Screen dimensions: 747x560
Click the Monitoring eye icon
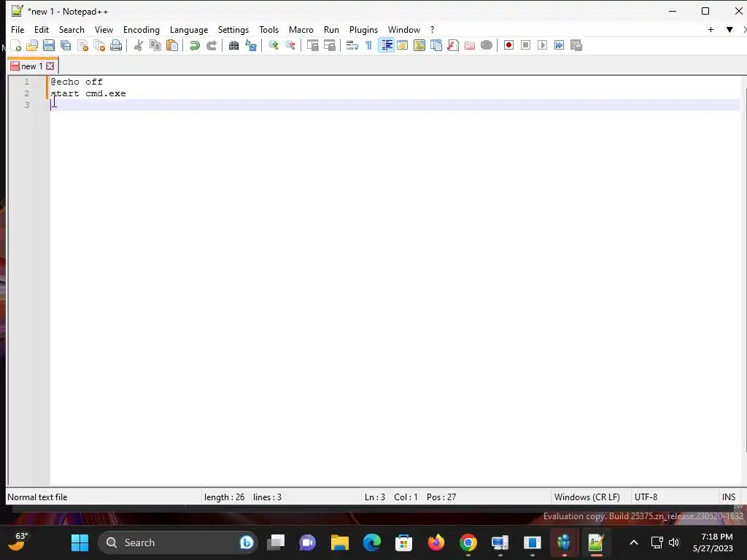tap(487, 46)
